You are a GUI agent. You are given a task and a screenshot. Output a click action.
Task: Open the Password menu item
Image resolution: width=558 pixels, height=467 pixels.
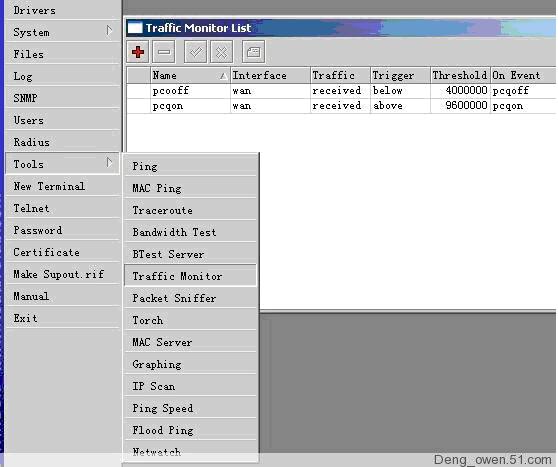point(63,230)
